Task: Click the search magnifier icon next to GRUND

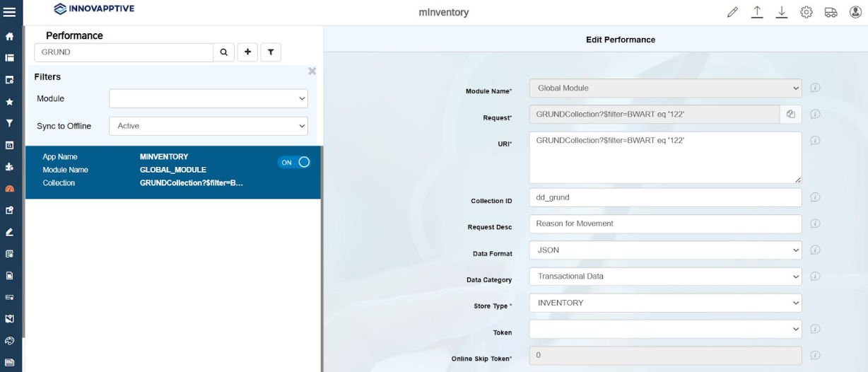Action: pyautogui.click(x=223, y=52)
